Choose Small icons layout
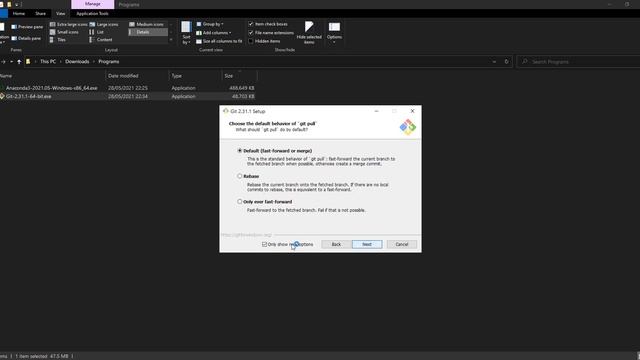The width and height of the screenshot is (640, 360). tap(64, 32)
